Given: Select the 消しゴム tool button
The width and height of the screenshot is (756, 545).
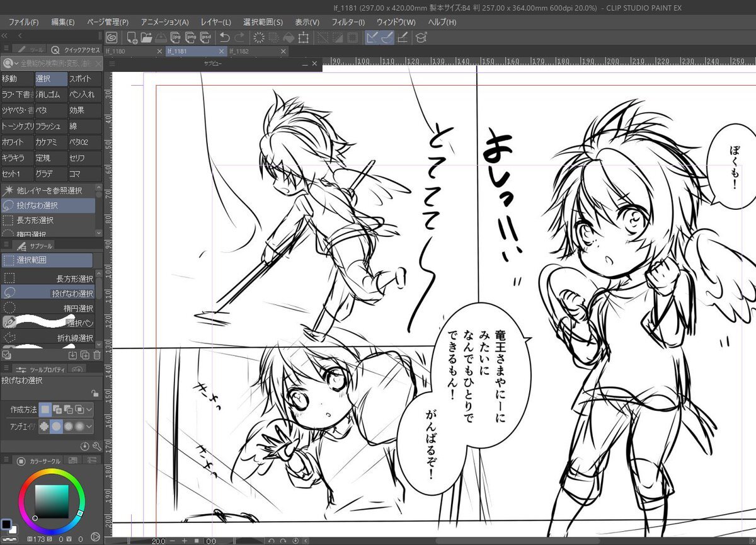Looking at the screenshot, I should click(x=51, y=95).
